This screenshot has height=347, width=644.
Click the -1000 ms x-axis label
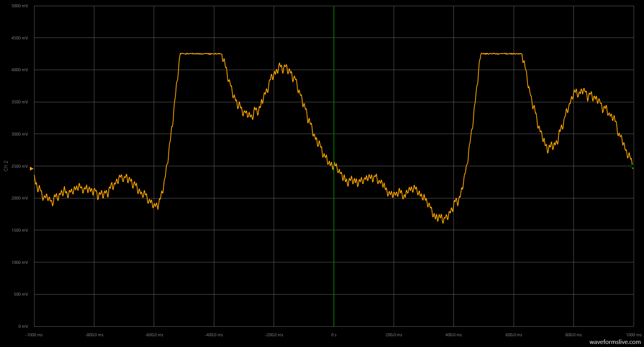(34, 335)
